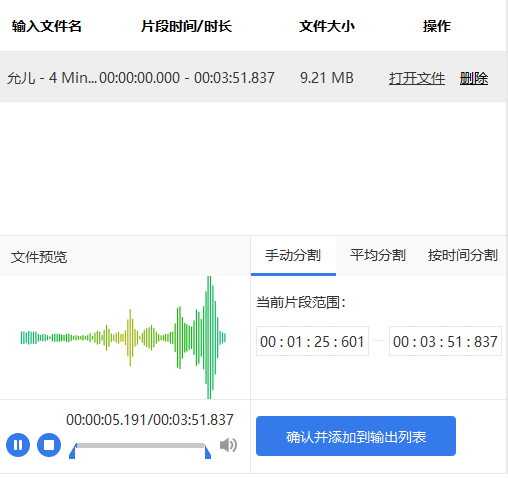Delete the file via 删除 link

tap(474, 78)
